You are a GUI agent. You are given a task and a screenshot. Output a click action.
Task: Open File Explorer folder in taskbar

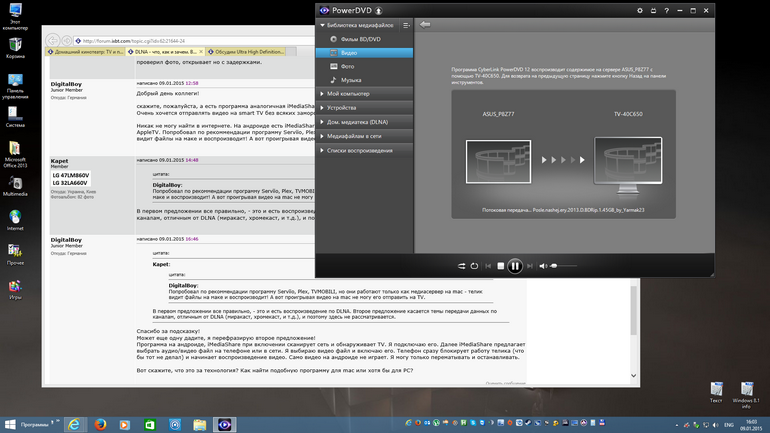pyautogui.click(x=199, y=425)
